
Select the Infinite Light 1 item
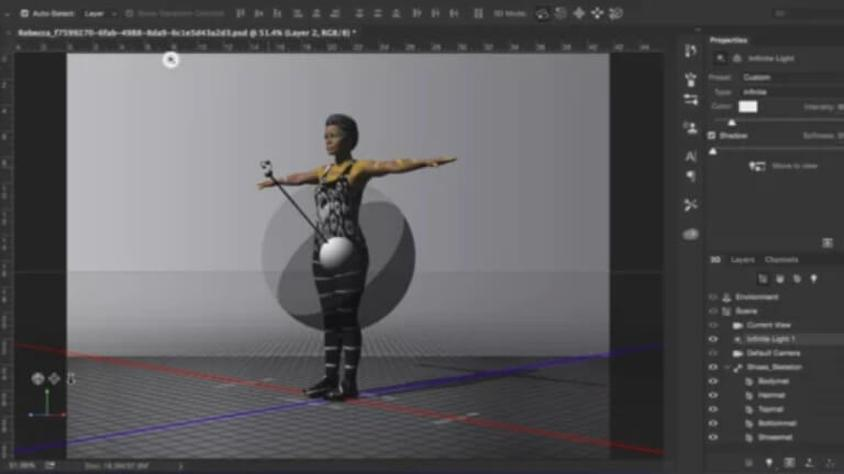[770, 339]
